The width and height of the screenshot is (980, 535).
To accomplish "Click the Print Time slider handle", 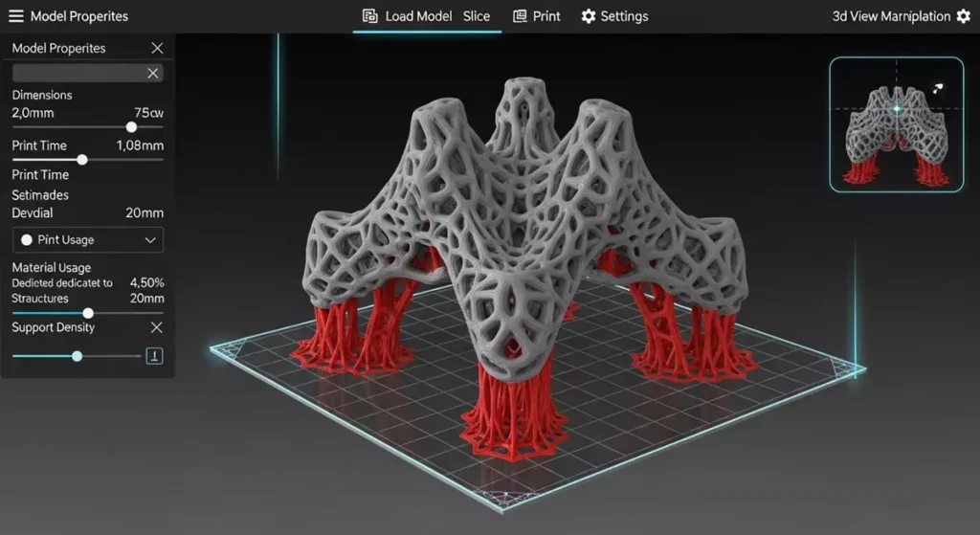I will pos(82,160).
